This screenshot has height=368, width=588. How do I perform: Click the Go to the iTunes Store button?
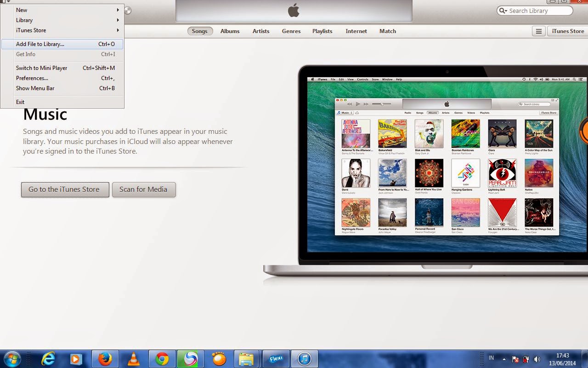pos(65,190)
